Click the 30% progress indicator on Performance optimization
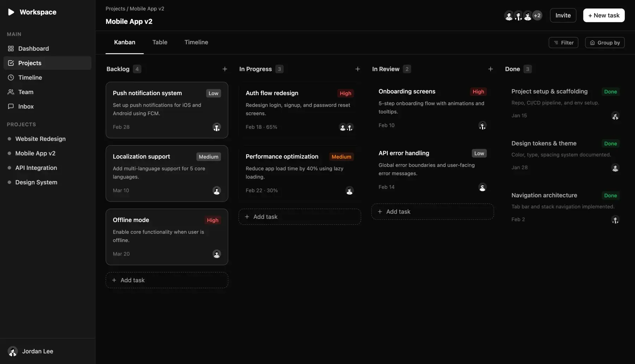 coord(272,190)
